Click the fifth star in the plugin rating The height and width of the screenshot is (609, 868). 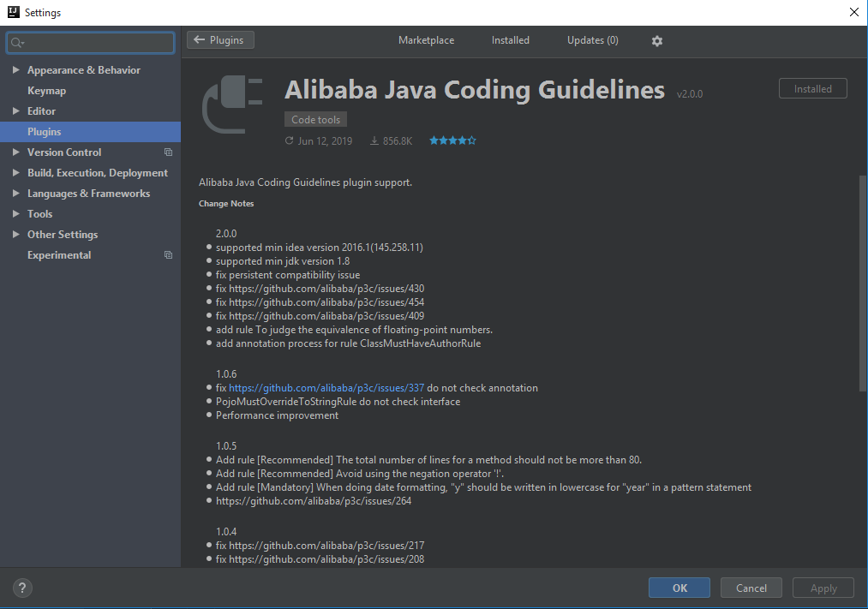[471, 140]
